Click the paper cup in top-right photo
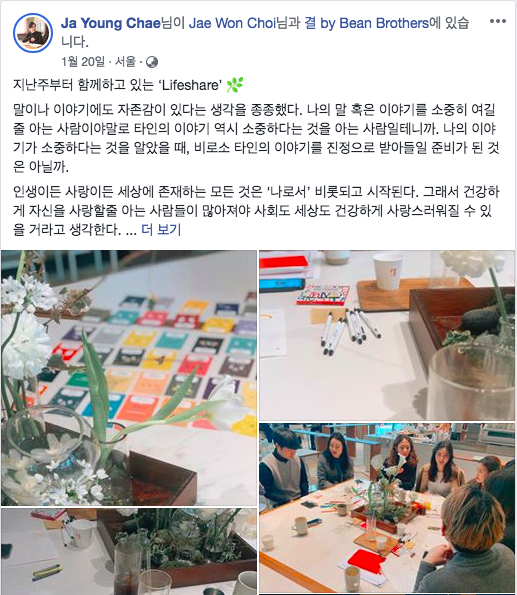Screen dimensions: 517x595 coord(387,270)
